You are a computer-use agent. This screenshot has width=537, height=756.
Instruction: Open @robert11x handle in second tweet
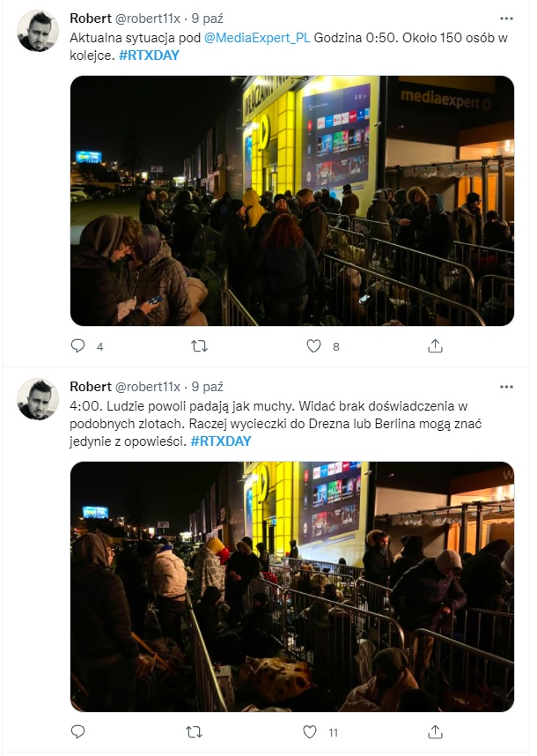click(x=147, y=387)
